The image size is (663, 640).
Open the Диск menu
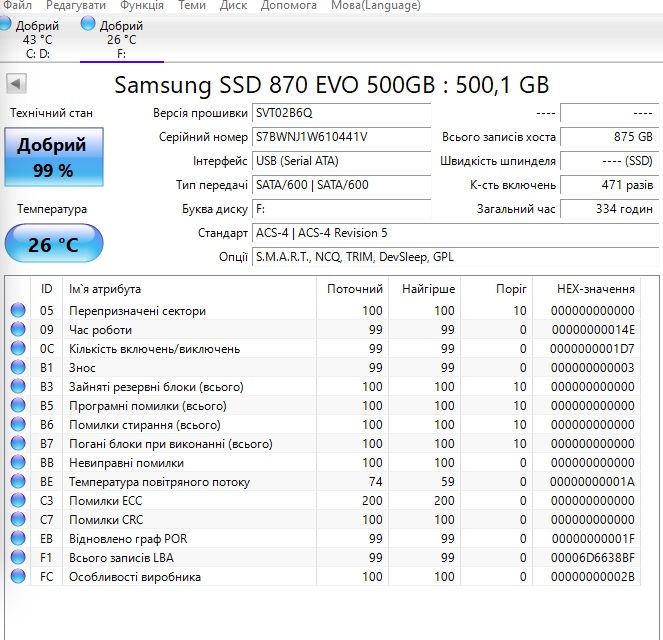[x=233, y=5]
